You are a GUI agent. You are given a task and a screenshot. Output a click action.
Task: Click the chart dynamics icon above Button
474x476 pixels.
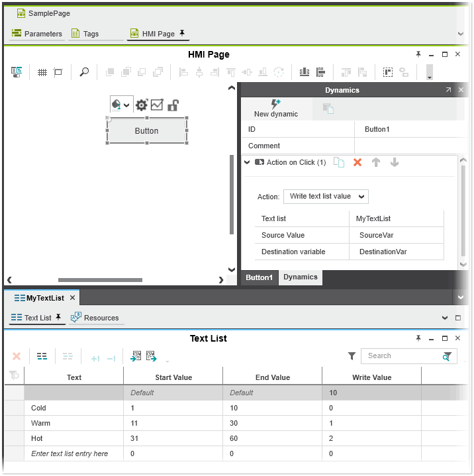[157, 105]
